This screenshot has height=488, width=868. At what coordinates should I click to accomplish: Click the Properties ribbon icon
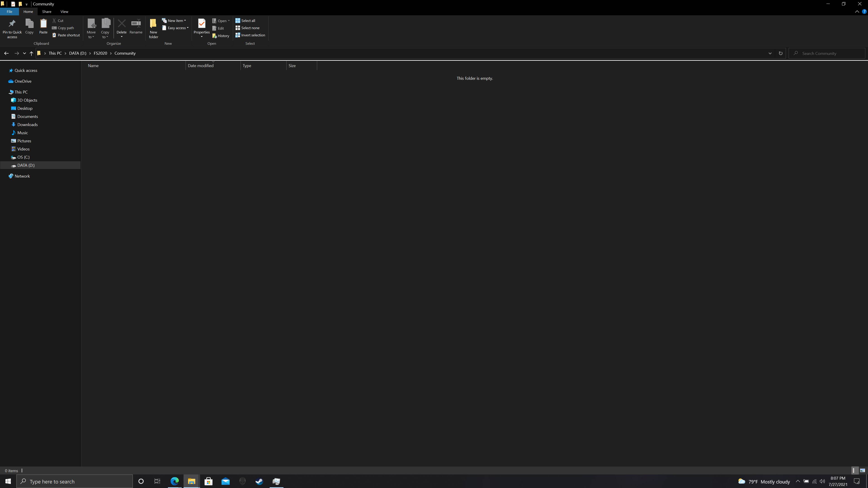(201, 23)
